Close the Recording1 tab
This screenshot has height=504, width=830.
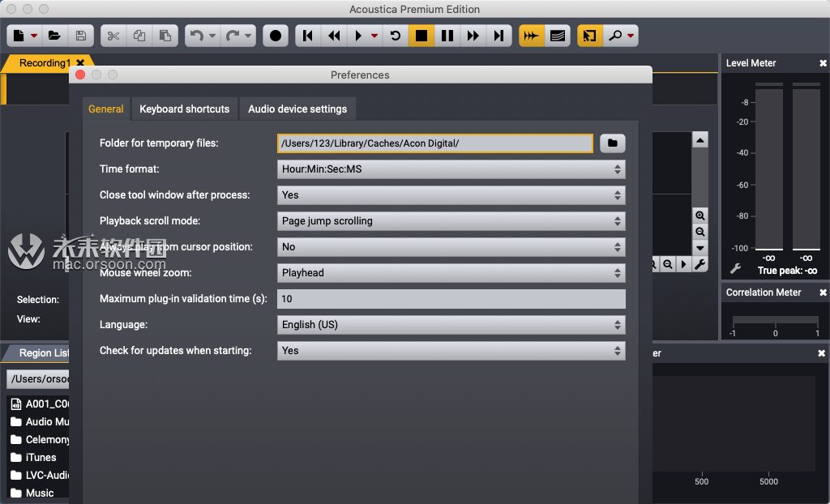80,62
